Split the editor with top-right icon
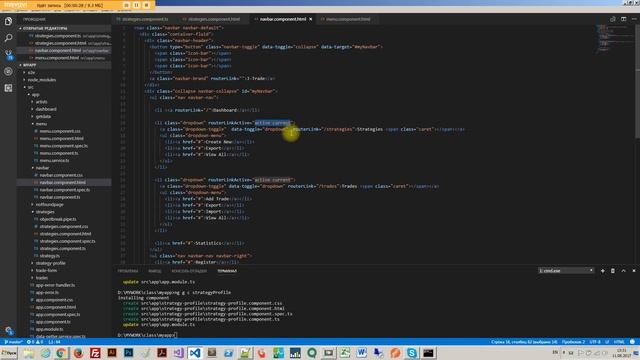This screenshot has width=640, height=360. tap(623, 19)
